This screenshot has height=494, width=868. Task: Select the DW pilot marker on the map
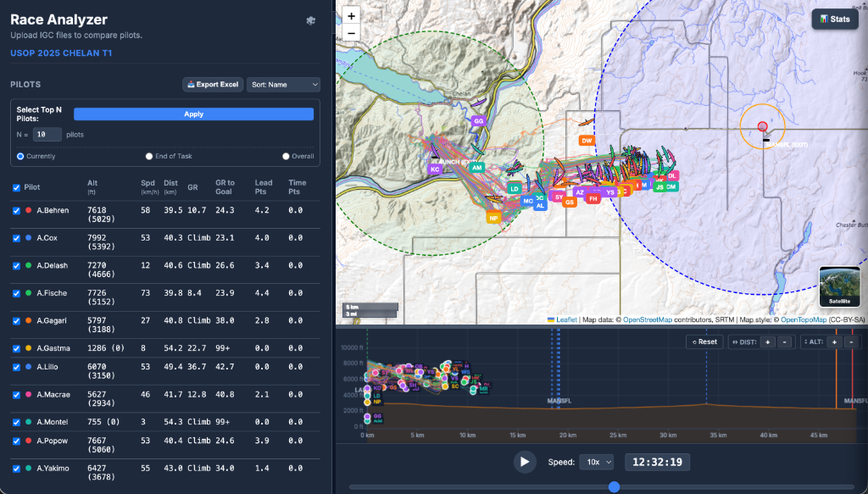pos(587,141)
